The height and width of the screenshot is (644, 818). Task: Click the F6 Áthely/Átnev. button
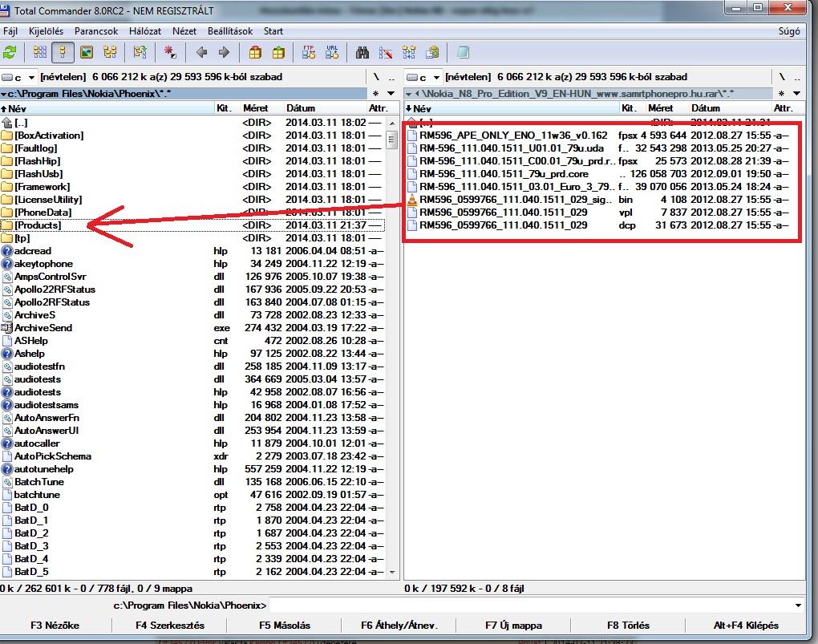[399, 626]
